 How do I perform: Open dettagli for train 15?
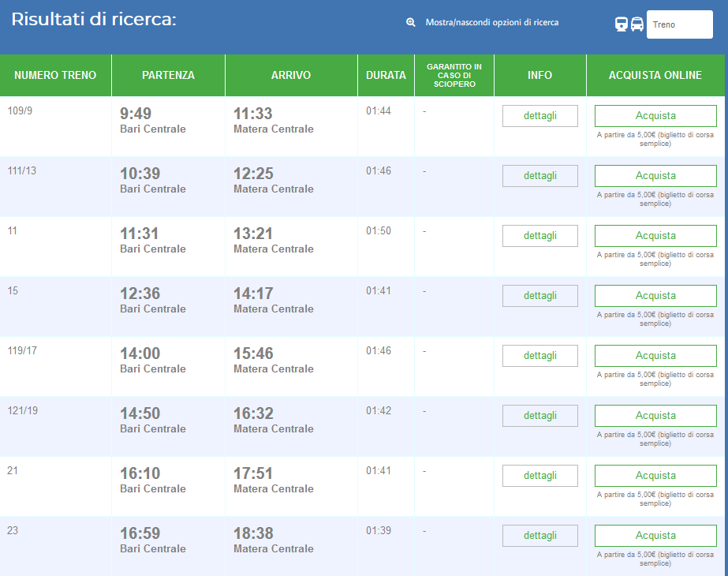point(540,295)
